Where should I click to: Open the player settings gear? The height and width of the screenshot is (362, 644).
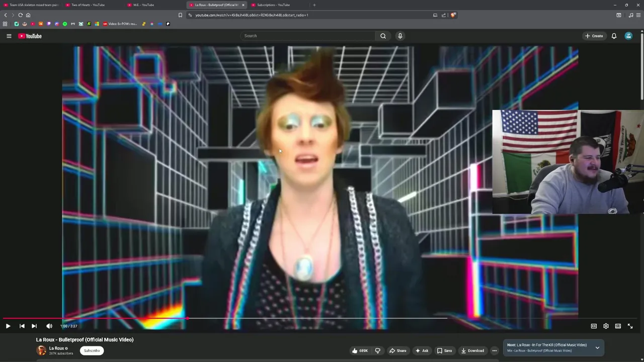[x=606, y=326]
